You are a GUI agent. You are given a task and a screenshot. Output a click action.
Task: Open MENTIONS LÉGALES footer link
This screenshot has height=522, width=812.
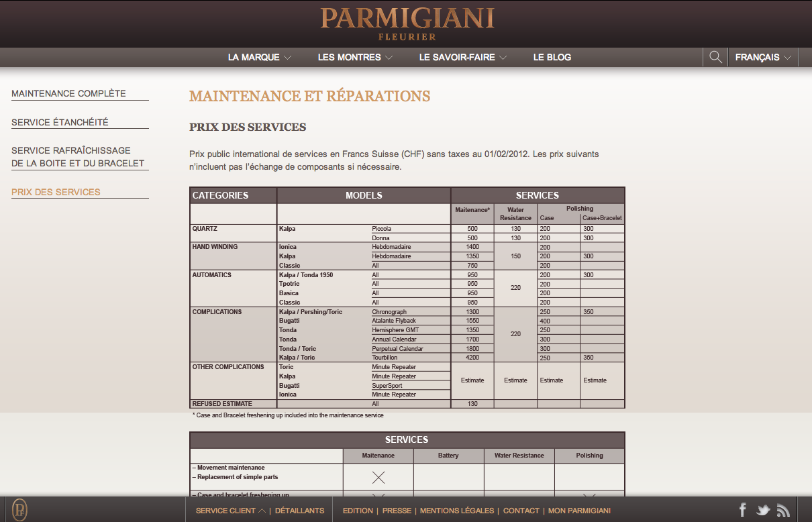[457, 511]
